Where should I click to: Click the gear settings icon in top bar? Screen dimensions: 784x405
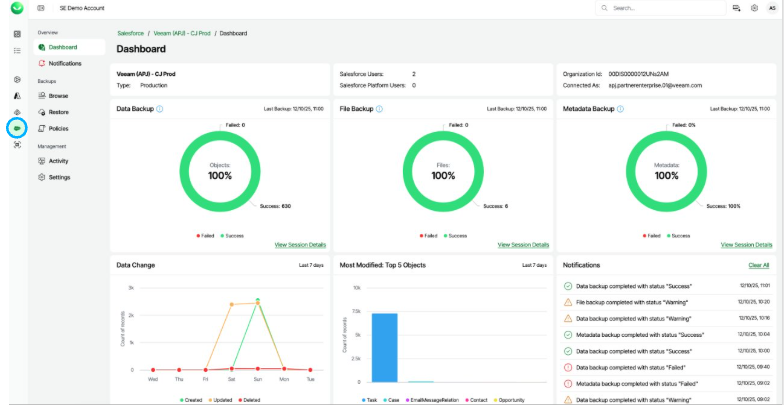[754, 8]
